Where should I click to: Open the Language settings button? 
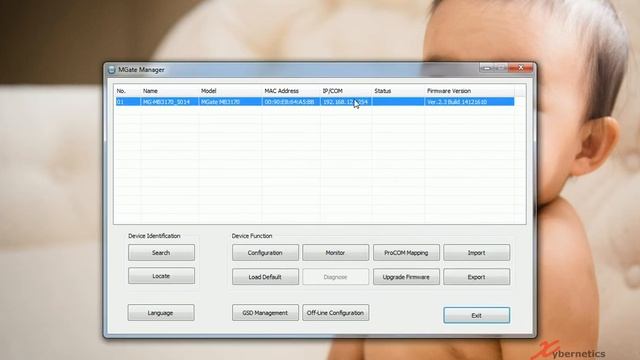(x=161, y=313)
